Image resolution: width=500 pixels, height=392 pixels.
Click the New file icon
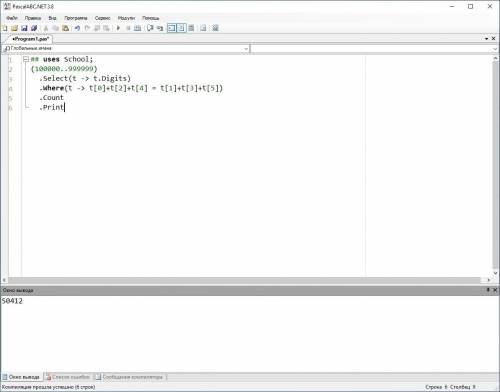click(x=5, y=28)
